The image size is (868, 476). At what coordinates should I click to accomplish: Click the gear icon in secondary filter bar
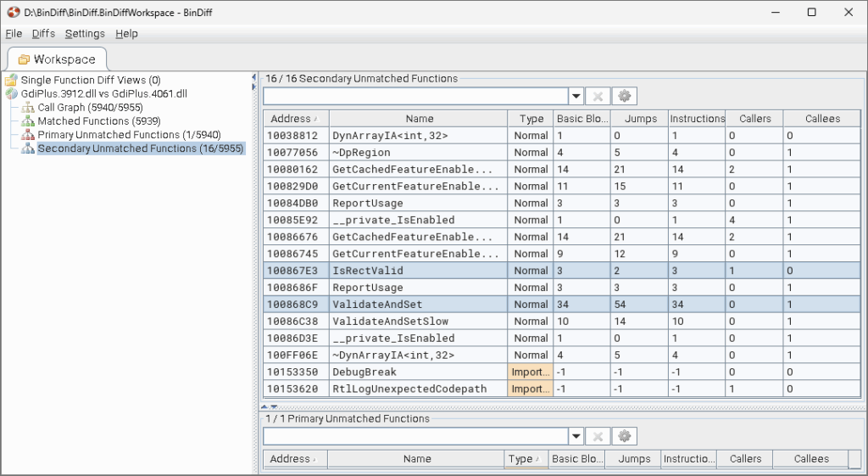tap(625, 96)
